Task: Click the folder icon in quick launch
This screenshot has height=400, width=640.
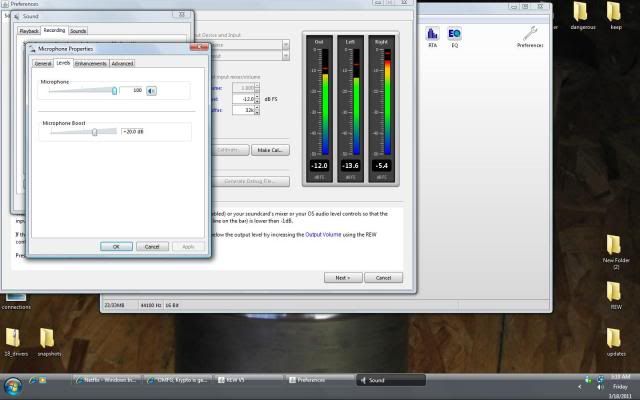Action: pos(42,380)
